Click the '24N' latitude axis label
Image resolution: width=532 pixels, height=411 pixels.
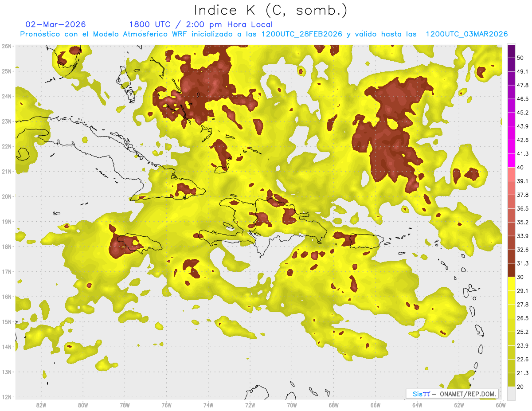click(7, 96)
